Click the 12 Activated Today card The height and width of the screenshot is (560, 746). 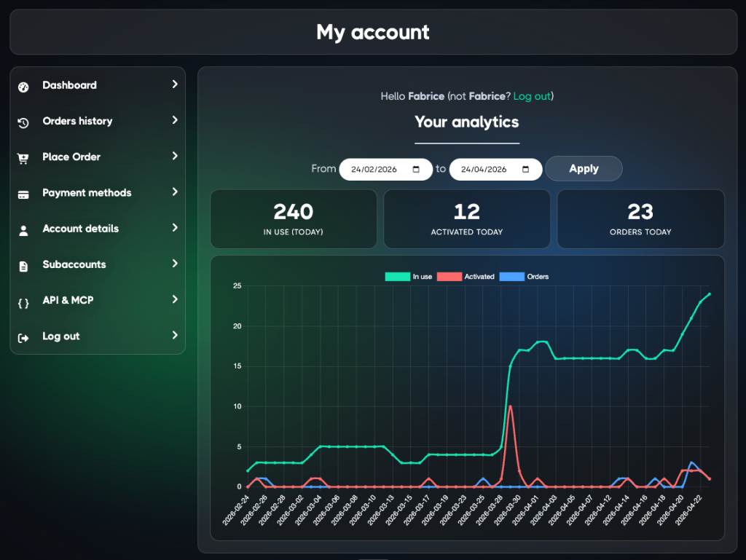467,219
